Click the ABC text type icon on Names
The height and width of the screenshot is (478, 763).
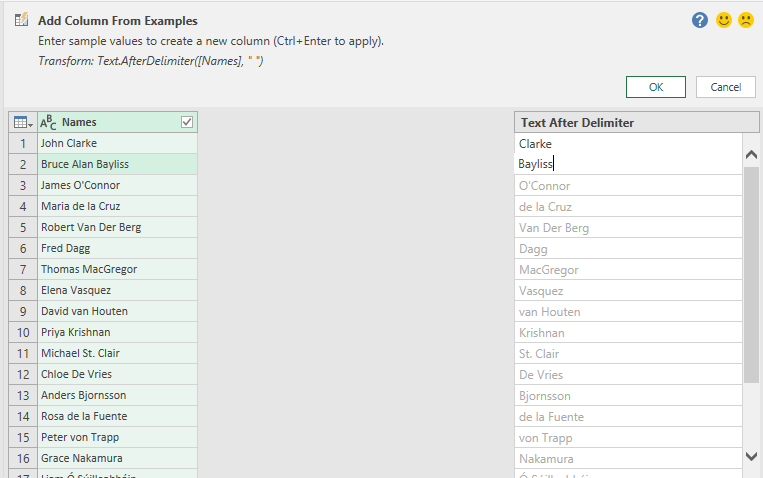48,122
